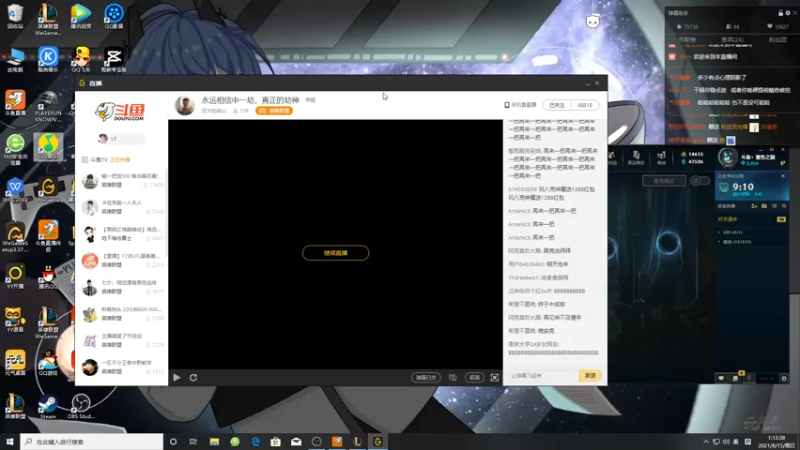Open 剪映专业版 (CapCut) desktop shortcut
800x450 pixels.
[113, 59]
